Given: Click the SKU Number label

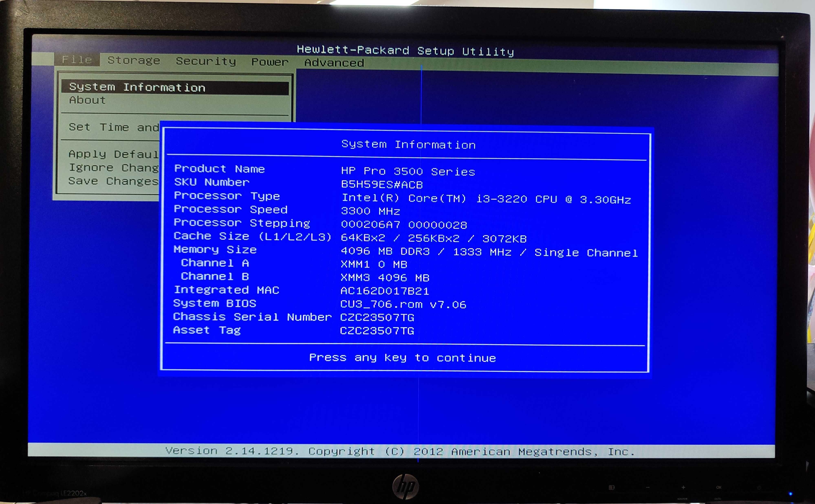Looking at the screenshot, I should click(x=212, y=182).
